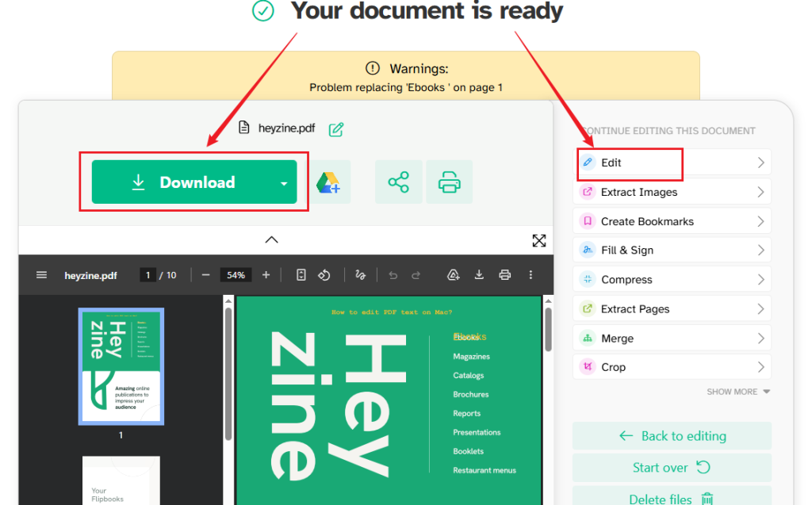Click 'Restaurant menus' text on PDF page
This screenshot has width=812, height=505.
(x=485, y=470)
